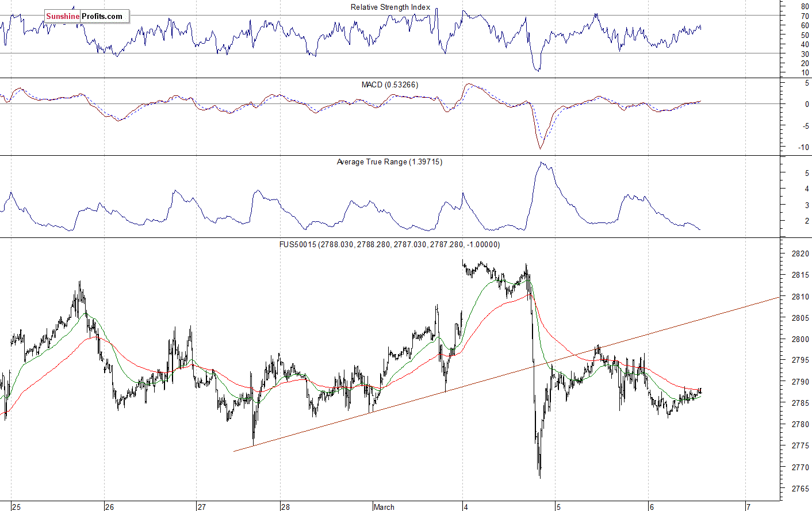Click the 2790 price axis label
The height and width of the screenshot is (511, 812).
(x=800, y=382)
